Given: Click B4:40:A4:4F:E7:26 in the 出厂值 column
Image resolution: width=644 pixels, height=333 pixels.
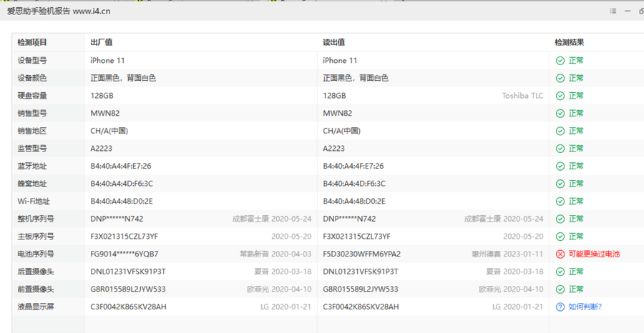Looking at the screenshot, I should pyautogui.click(x=121, y=166).
